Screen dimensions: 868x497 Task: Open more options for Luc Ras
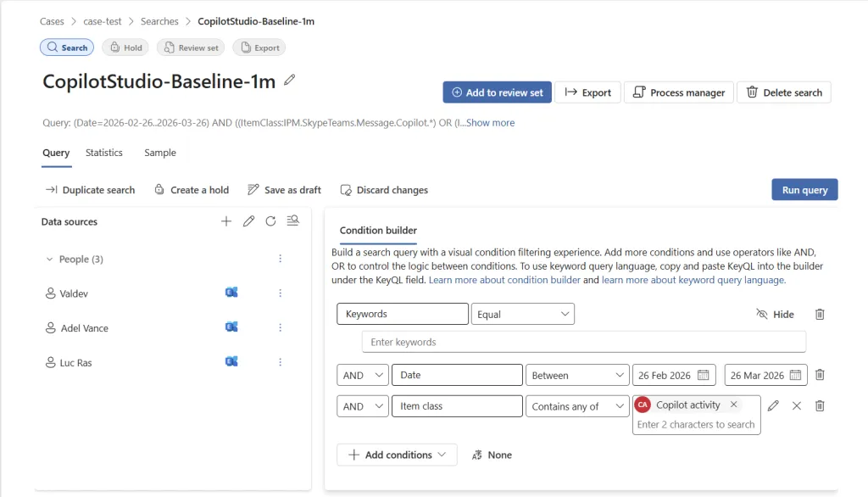point(280,362)
